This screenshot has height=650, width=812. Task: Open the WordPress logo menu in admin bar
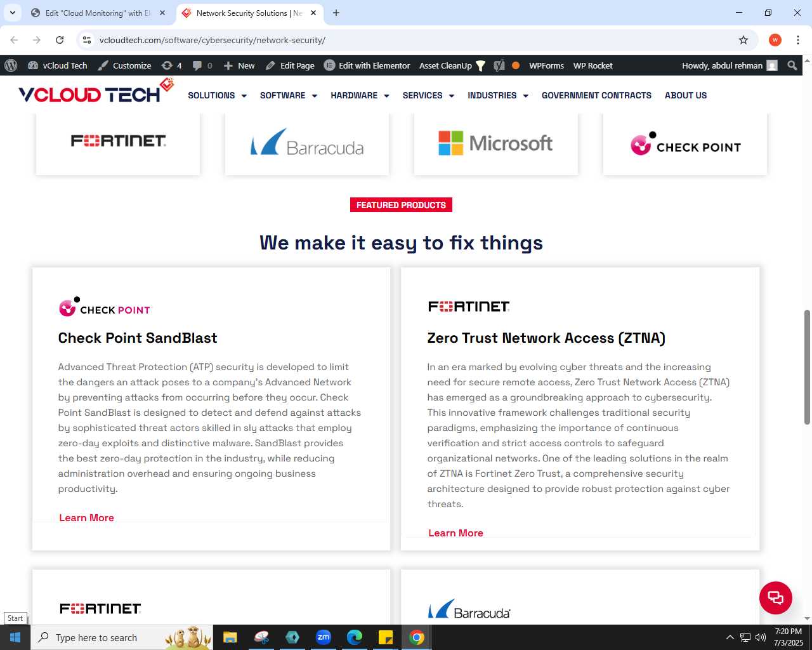(11, 65)
